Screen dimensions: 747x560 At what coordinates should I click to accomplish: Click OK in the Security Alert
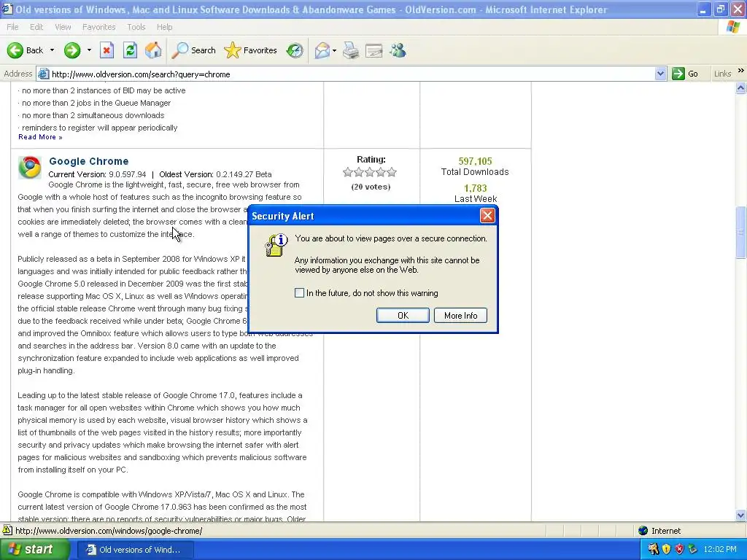(x=403, y=315)
